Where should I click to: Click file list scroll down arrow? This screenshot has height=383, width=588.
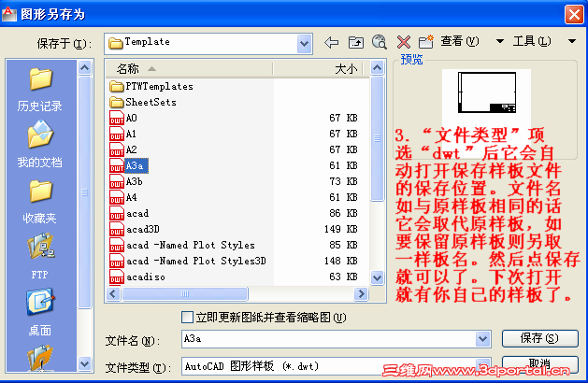click(x=378, y=278)
